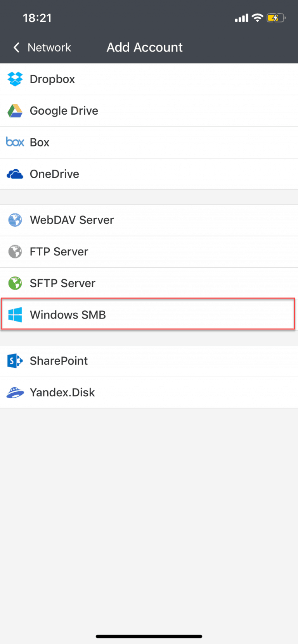Screen dimensions: 298x644
Task: Tap the SharePoint logo icon
Action: [15, 361]
